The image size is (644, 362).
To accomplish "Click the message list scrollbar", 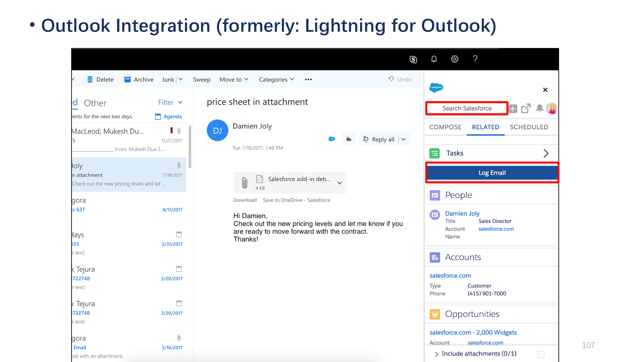I will 190,147.
